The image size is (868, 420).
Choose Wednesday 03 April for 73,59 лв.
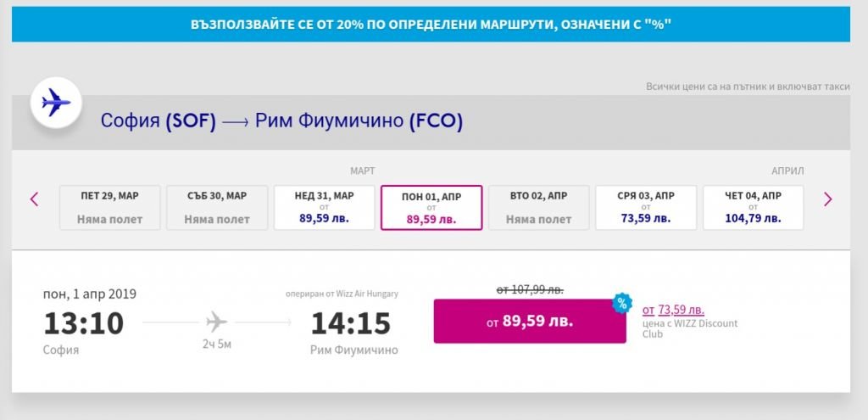pos(646,207)
